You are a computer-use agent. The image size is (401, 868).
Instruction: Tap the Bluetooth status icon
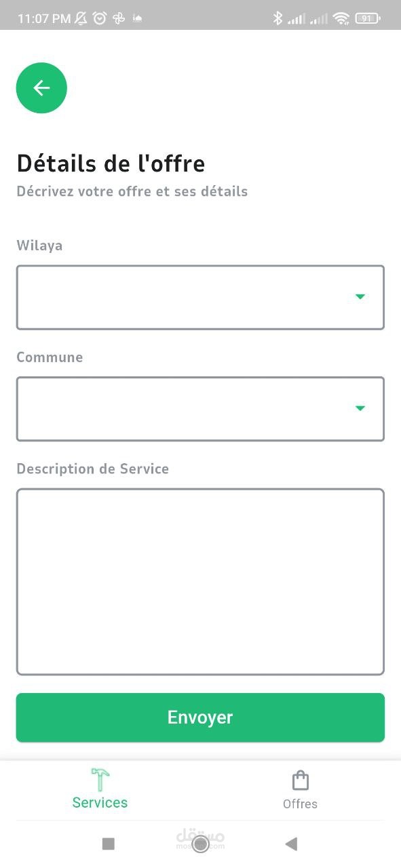pos(277,18)
